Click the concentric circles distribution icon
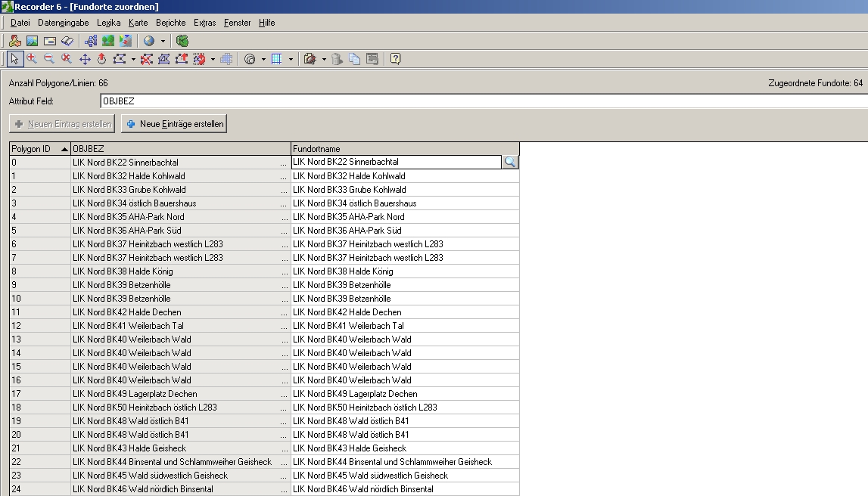Image resolution: width=868 pixels, height=496 pixels. [x=250, y=59]
